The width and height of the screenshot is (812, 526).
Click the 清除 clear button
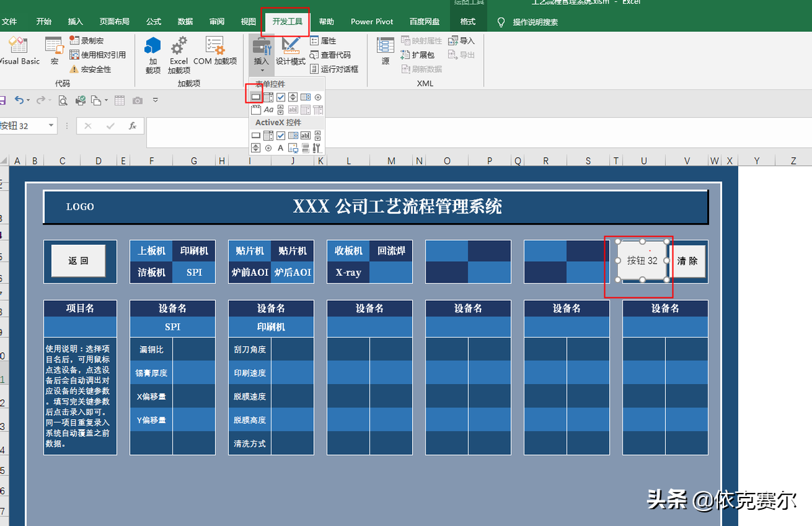point(687,261)
